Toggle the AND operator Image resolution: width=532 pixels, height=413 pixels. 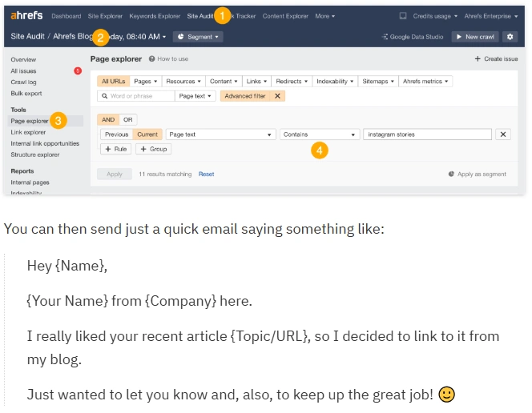[108, 119]
